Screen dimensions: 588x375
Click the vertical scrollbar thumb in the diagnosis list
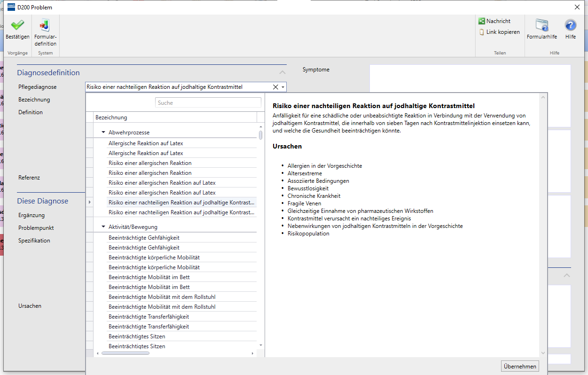(x=260, y=135)
